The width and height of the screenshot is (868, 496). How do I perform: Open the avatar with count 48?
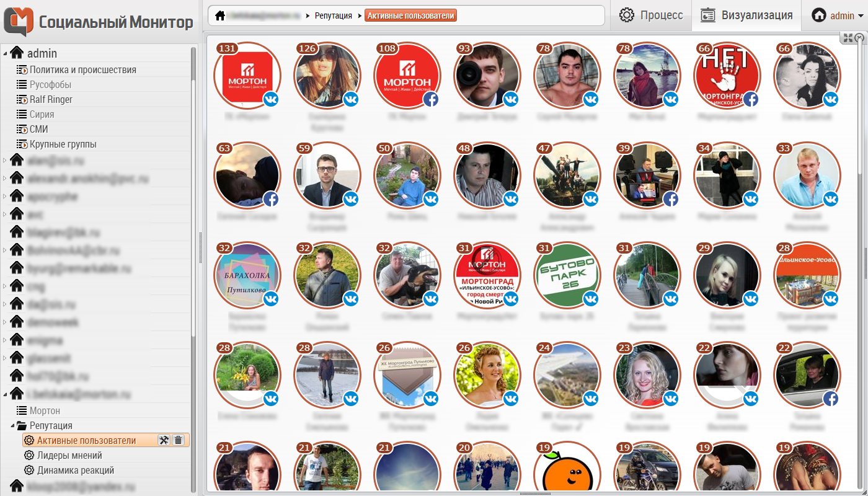click(x=487, y=175)
